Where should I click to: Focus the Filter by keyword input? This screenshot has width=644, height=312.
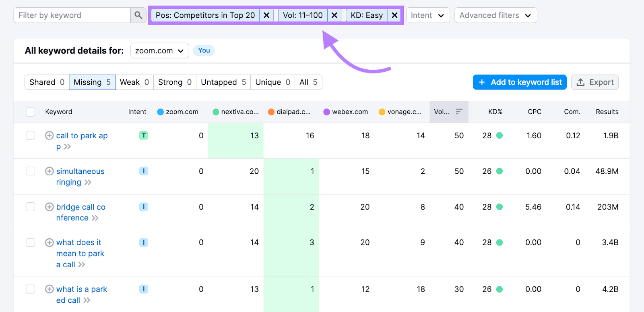coord(72,15)
